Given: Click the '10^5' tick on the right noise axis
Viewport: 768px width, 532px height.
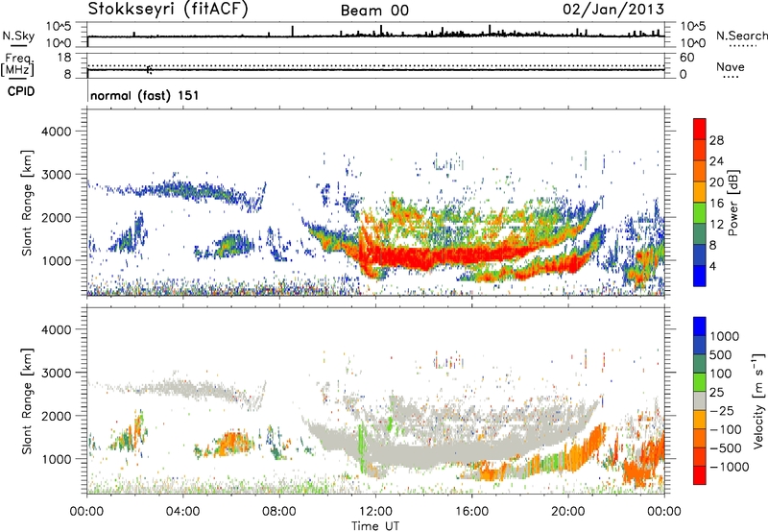Looking at the screenshot, I should pyautogui.click(x=692, y=27).
